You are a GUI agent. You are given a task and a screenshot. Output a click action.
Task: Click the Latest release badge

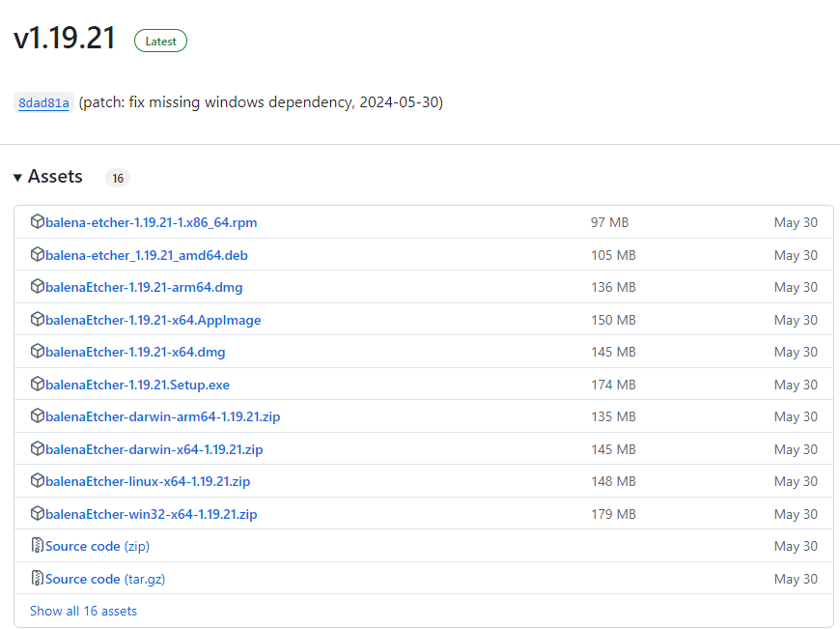click(160, 42)
